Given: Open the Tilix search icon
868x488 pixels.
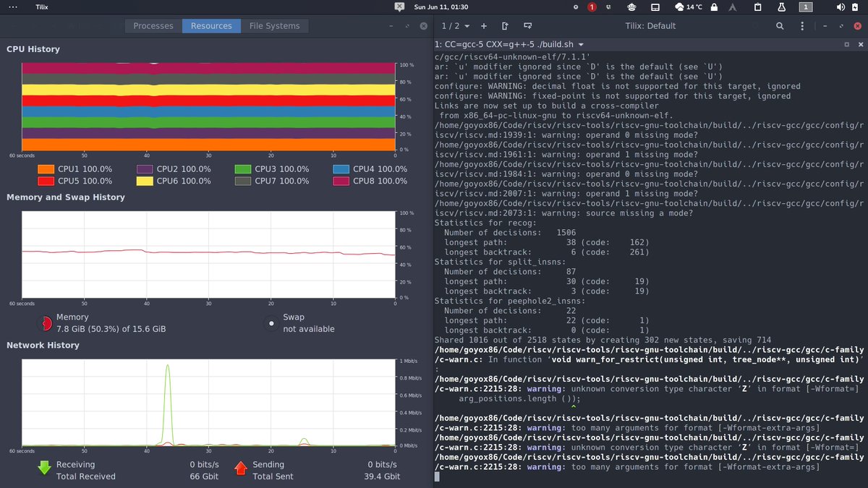Looking at the screenshot, I should point(780,26).
